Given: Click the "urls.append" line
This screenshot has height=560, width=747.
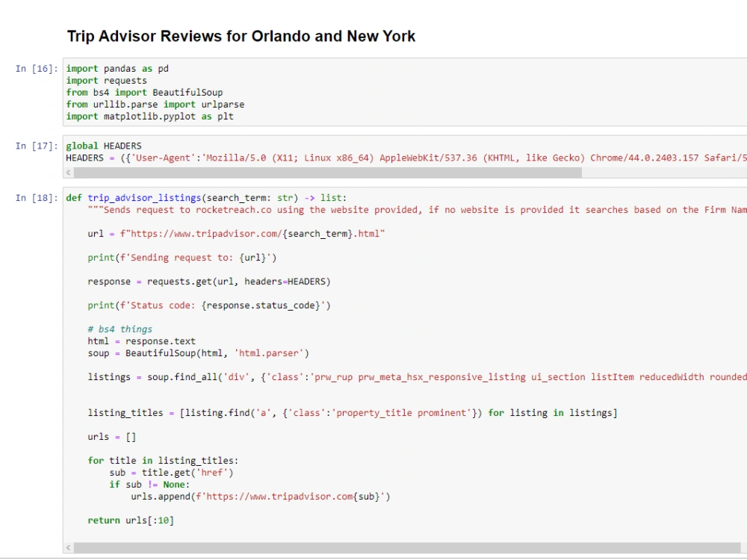Looking at the screenshot, I should pos(261,497).
